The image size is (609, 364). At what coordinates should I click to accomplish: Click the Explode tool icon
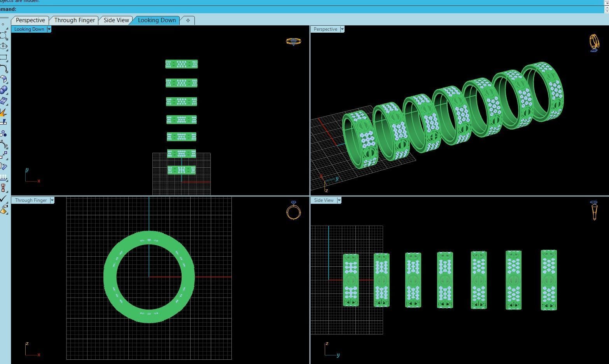(x=3, y=112)
